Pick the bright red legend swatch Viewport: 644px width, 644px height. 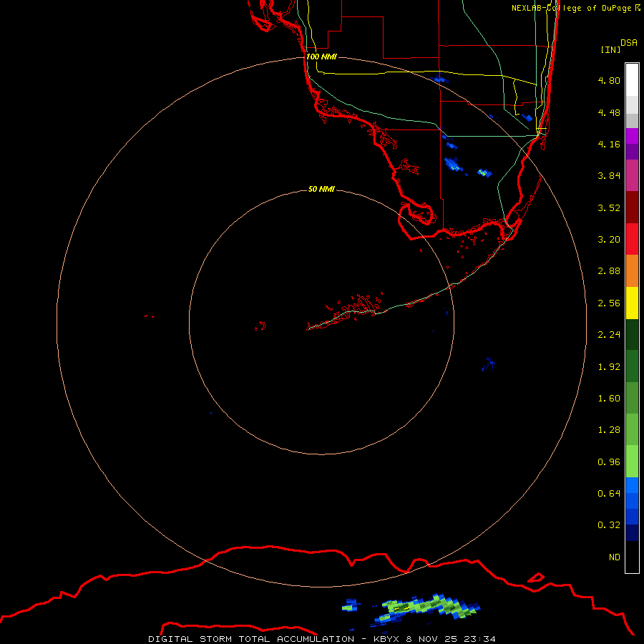point(632,239)
